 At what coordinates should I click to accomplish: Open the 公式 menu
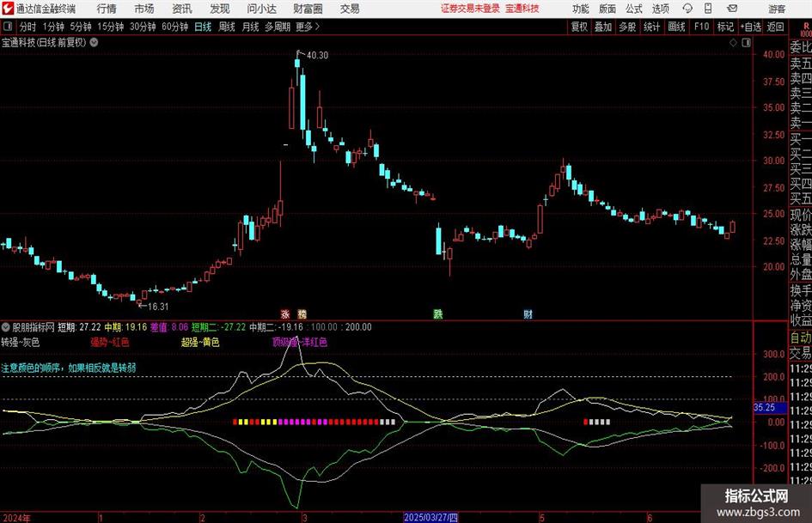click(x=633, y=9)
